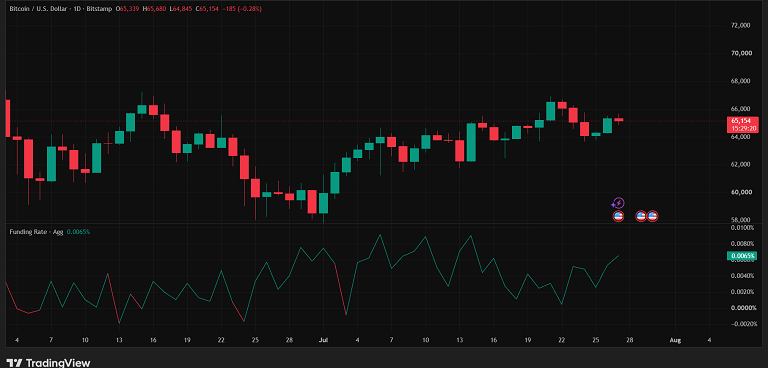Click the 62,000 price axis label

point(741,164)
